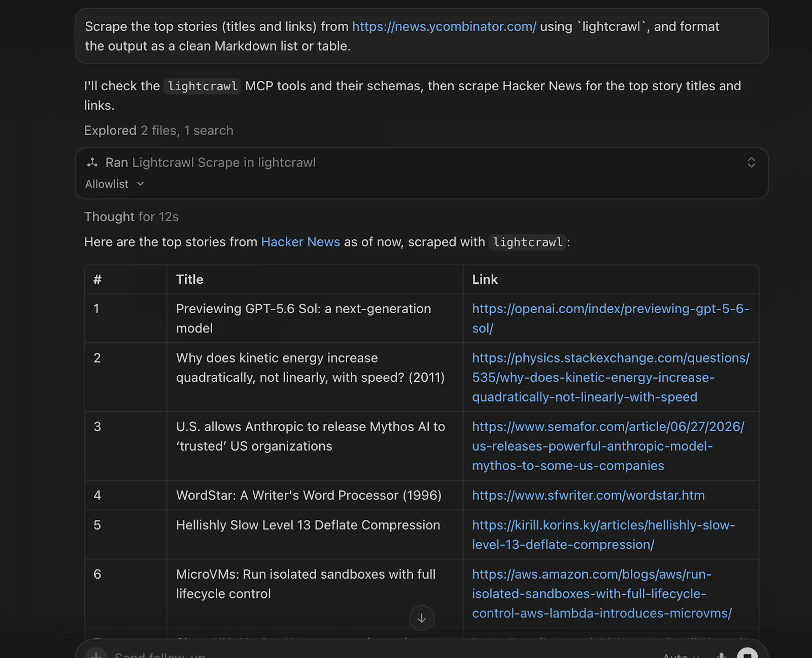Select 'U.S. allows Anthropic to release Mythos' cell
Viewport: 812px width, 658px height.
click(315, 446)
